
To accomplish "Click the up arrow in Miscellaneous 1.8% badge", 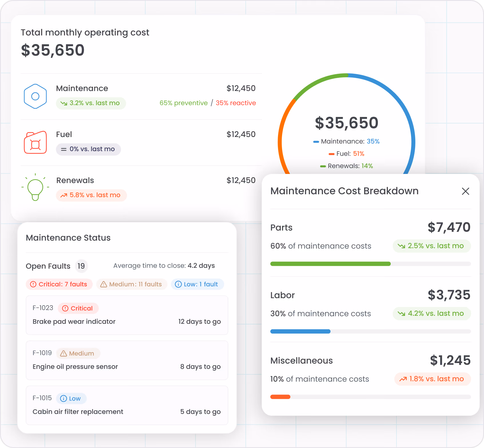I will (x=403, y=379).
